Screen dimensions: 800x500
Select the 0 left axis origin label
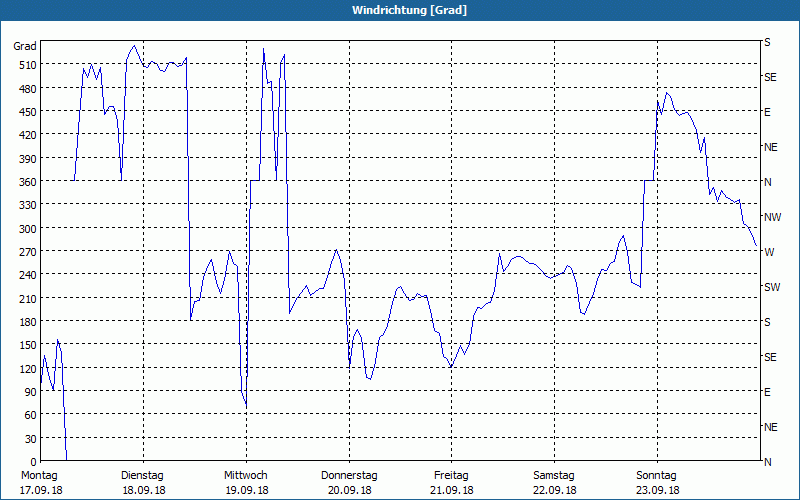click(34, 463)
